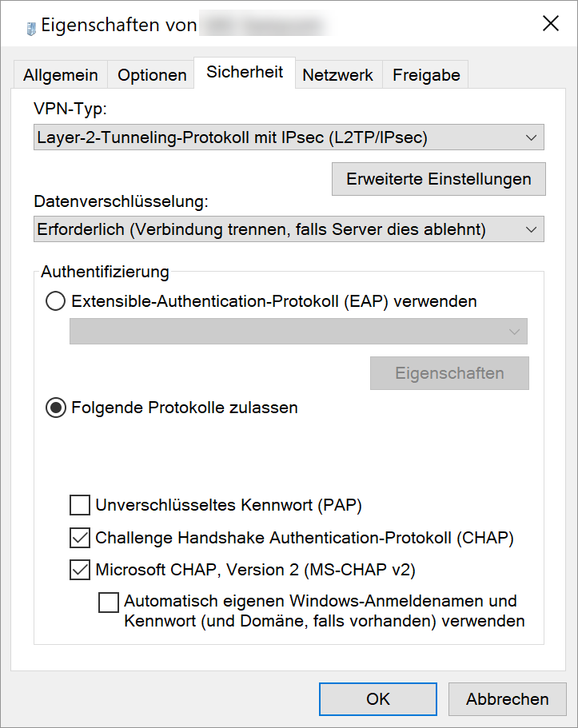Confirm the settings with OK
Screen dimensions: 578x728
point(377,699)
